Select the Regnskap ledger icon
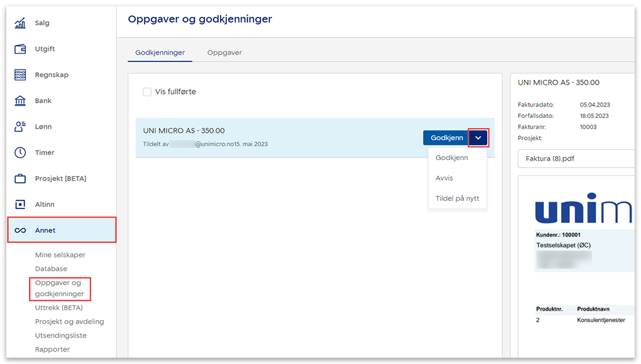Image resolution: width=641 pixels, height=364 pixels. 20,75
